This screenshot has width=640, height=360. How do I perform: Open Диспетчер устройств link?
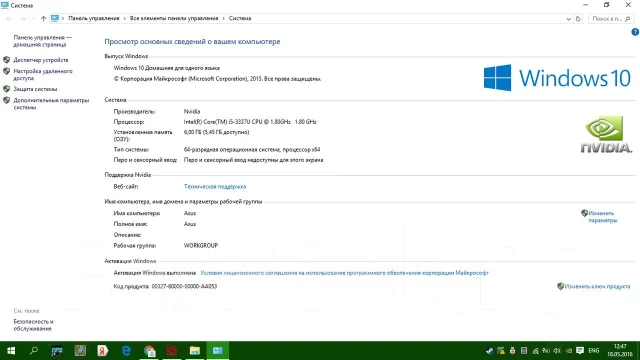[41, 60]
